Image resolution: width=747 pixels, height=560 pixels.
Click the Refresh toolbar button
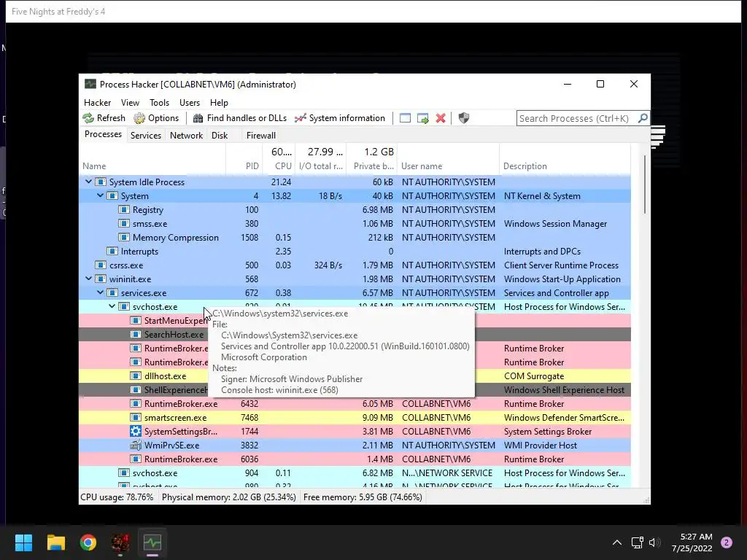point(104,118)
